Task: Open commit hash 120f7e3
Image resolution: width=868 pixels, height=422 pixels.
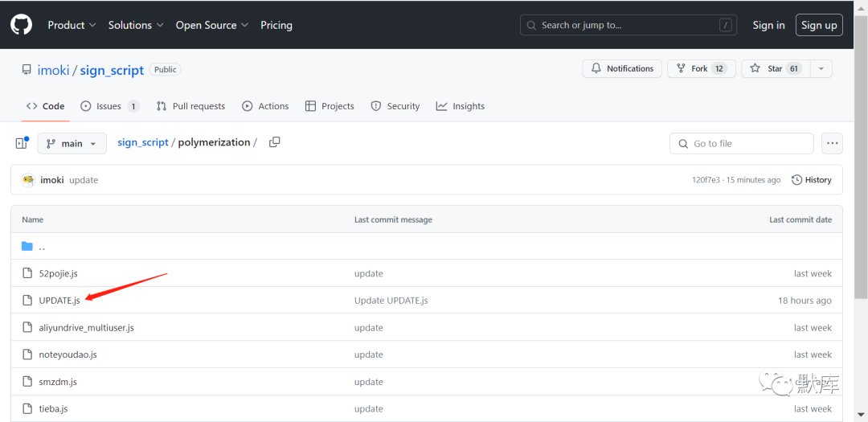Action: 706,180
